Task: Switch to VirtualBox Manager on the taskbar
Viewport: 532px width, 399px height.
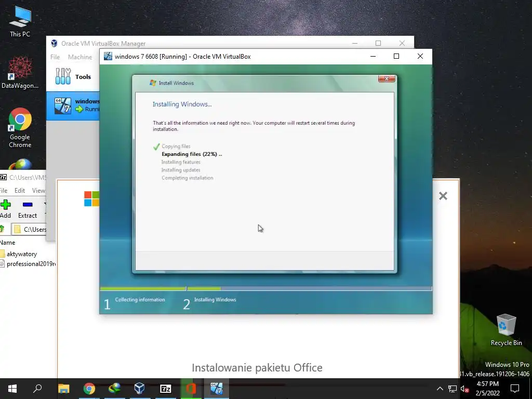Action: [140, 389]
